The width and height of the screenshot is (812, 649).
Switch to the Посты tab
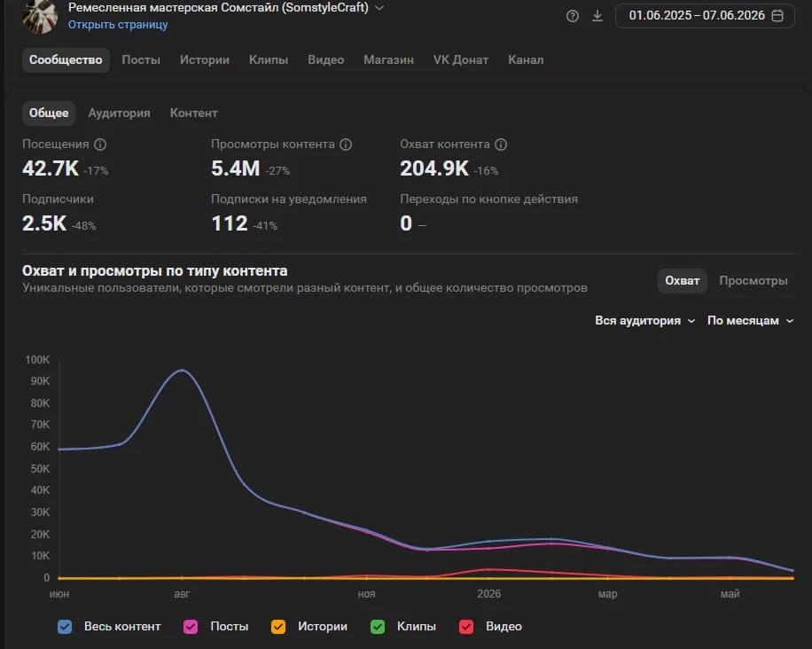[x=141, y=60]
